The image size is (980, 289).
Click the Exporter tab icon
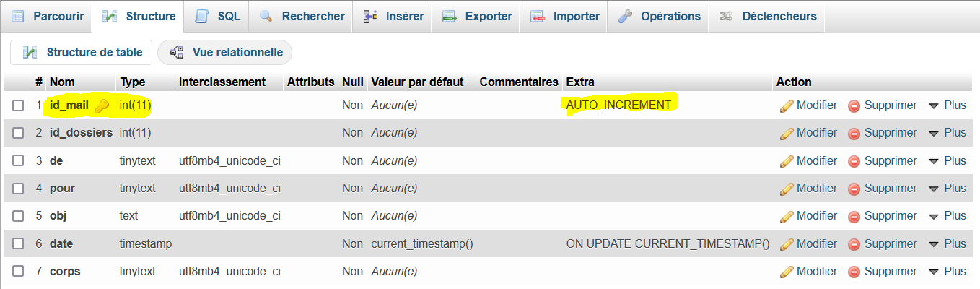(x=449, y=16)
